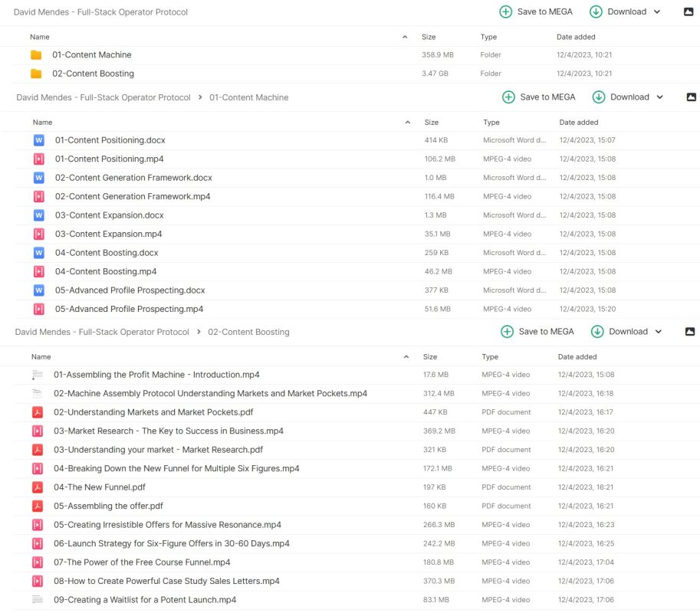Open 03-Content Expansion.mp4 file row

pos(108,234)
